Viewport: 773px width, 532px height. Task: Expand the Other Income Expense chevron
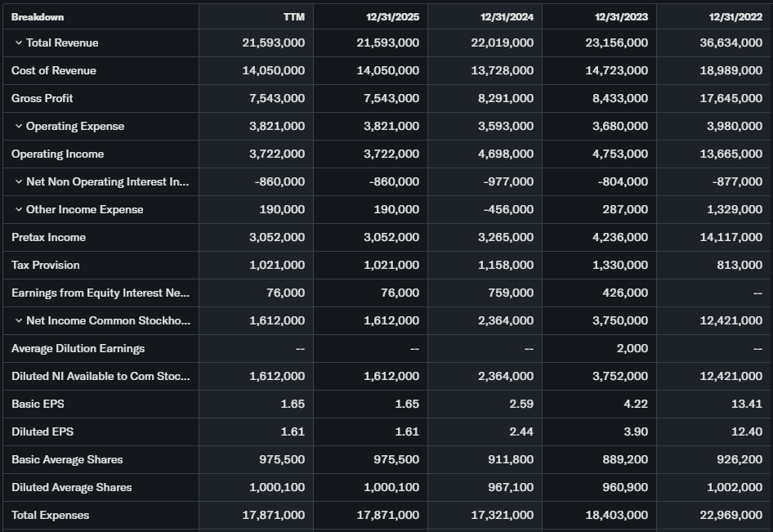(18, 209)
